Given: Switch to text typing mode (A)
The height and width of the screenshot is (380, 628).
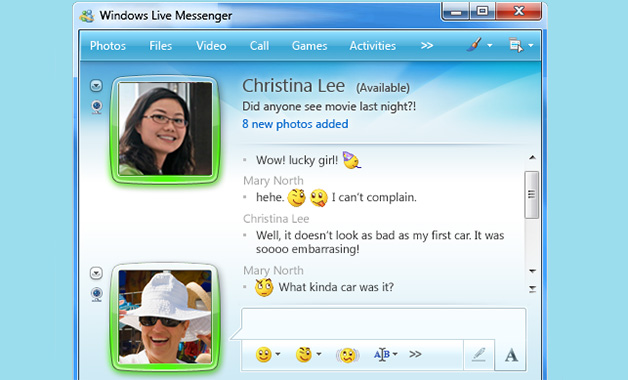Looking at the screenshot, I should click(511, 355).
